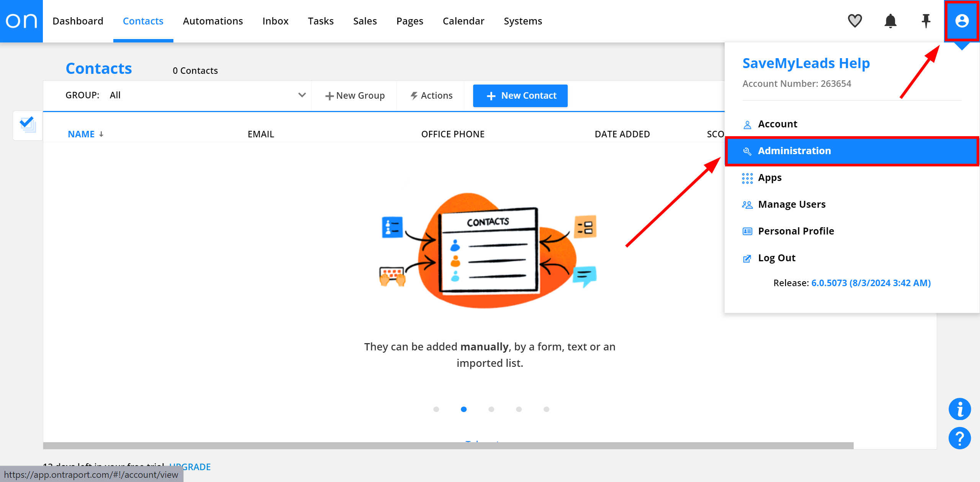Click the horizontal scrollbar
The height and width of the screenshot is (482, 980).
[448, 446]
